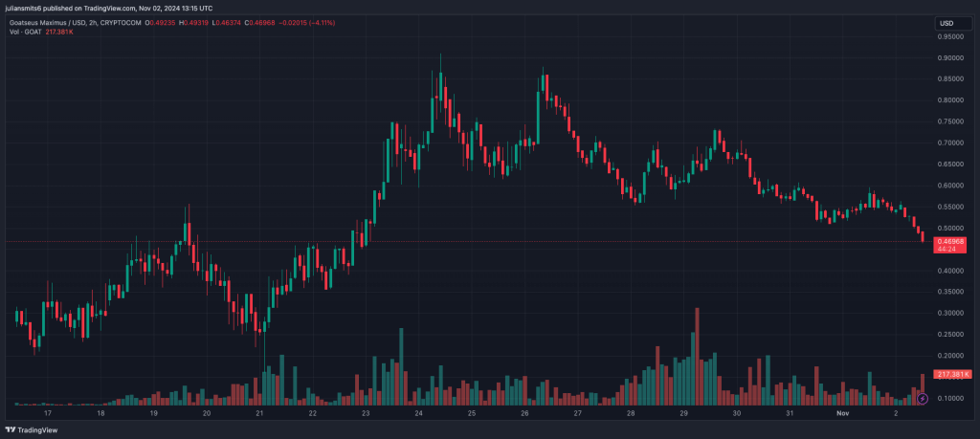This screenshot has height=439, width=980.
Task: Click the Nov label on the time axis
Action: (x=843, y=413)
